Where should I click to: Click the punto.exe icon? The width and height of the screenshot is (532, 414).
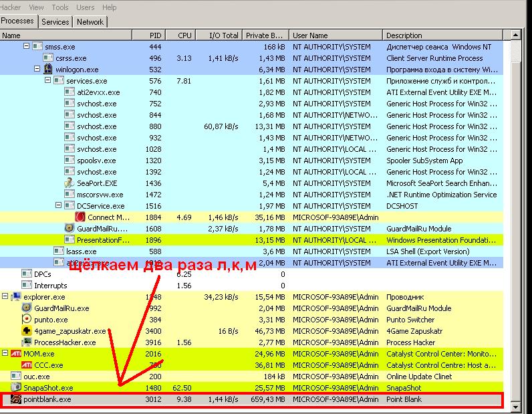click(x=27, y=319)
